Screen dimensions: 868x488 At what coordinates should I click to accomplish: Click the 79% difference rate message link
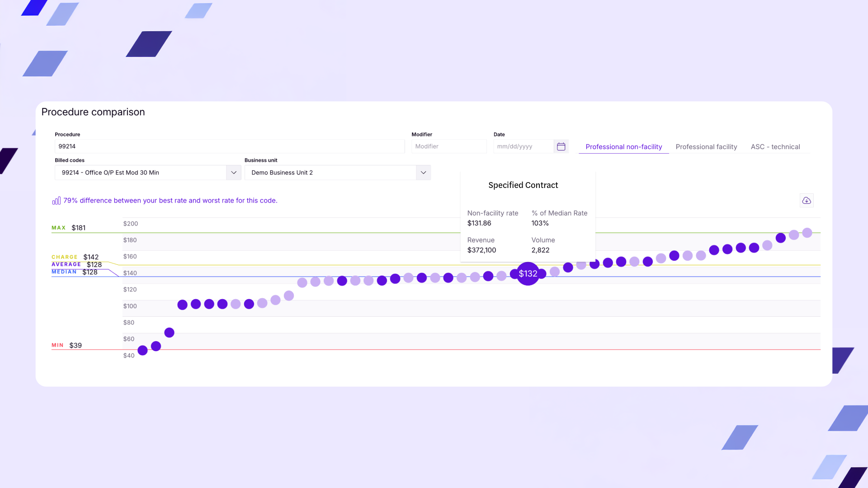click(170, 200)
